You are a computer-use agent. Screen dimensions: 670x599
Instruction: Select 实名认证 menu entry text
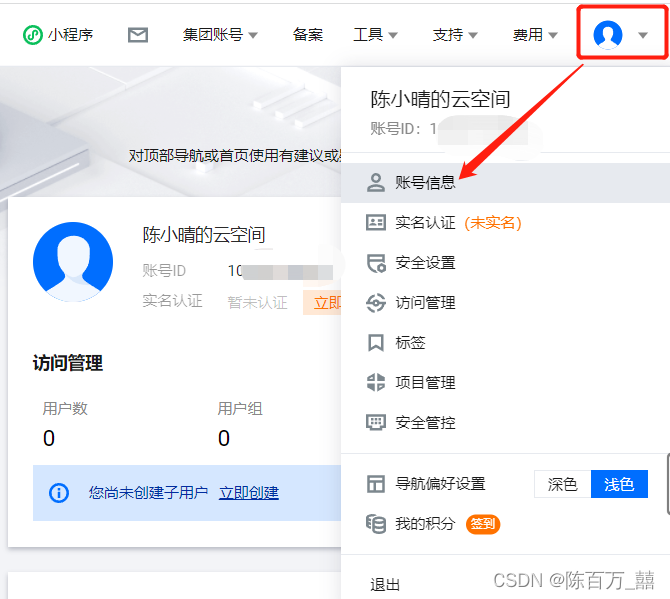pos(425,223)
